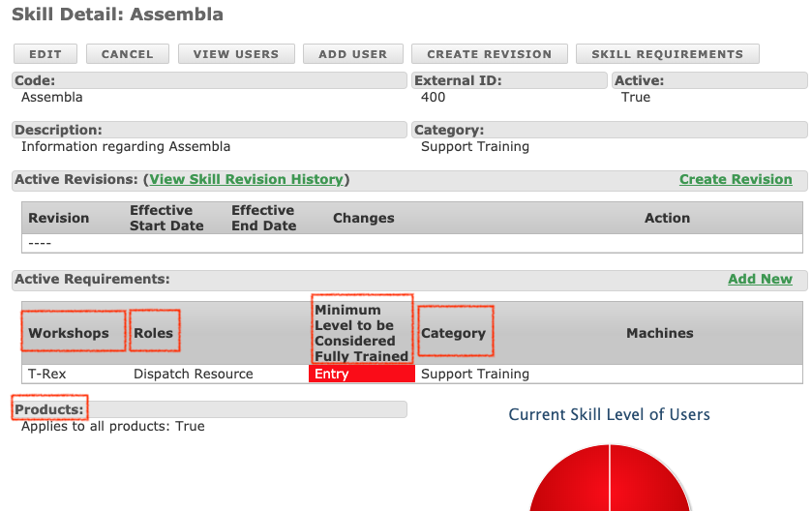Click the CANCEL button

coord(128,54)
